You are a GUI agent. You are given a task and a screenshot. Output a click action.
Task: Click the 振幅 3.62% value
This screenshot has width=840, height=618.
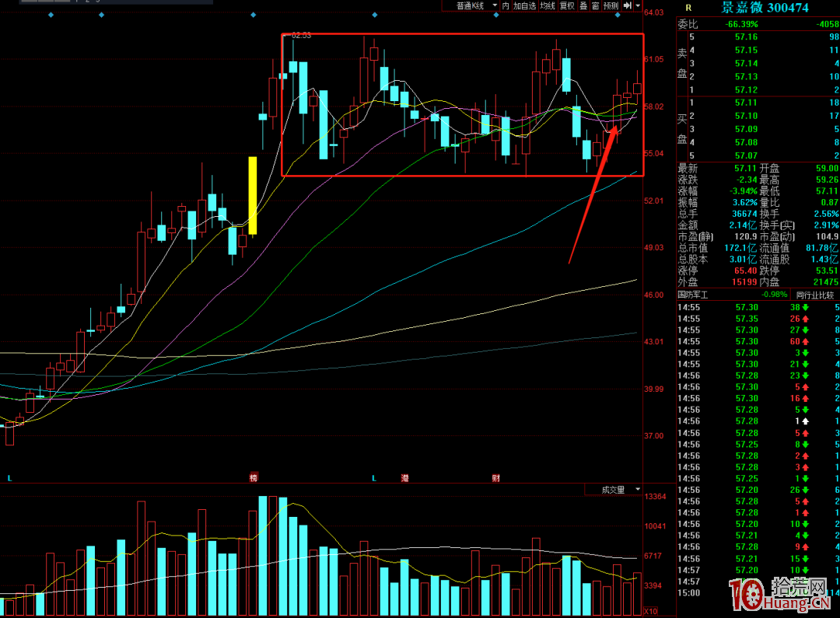744,202
